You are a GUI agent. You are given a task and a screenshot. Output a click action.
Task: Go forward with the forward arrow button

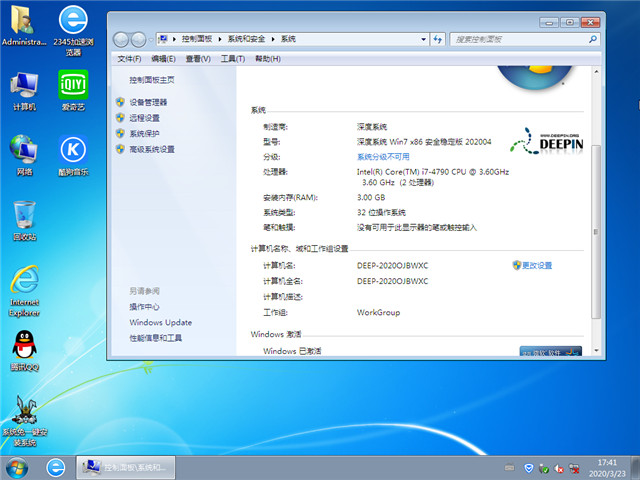139,40
